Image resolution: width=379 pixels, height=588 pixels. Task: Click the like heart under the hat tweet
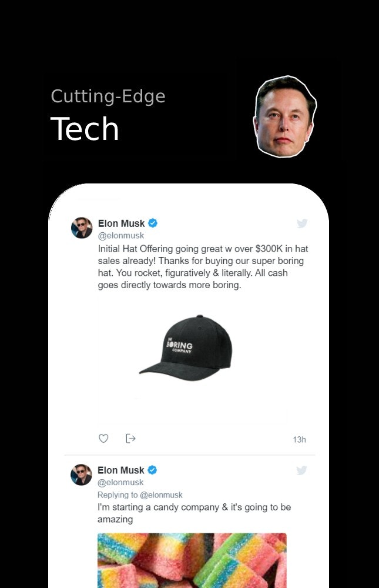[103, 439]
